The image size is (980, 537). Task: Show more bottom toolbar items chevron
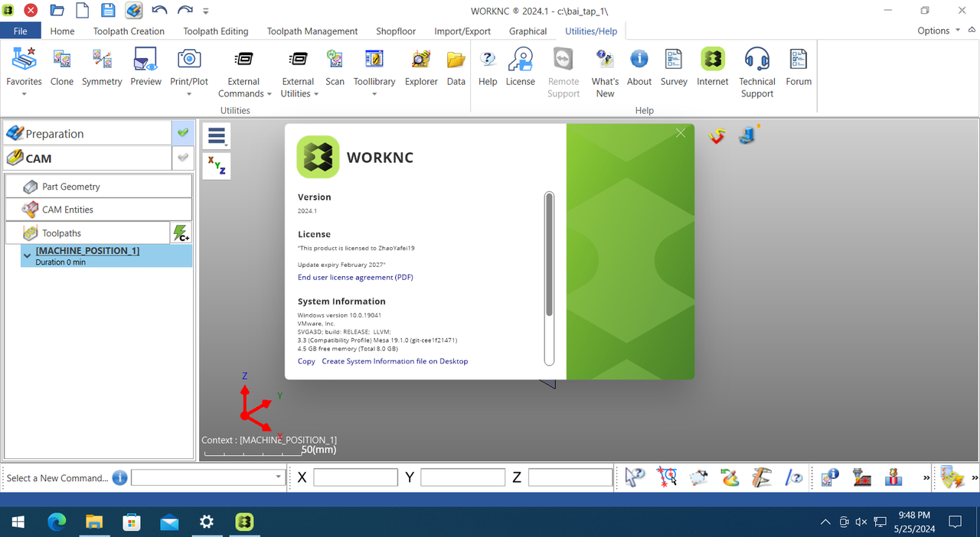click(x=927, y=477)
